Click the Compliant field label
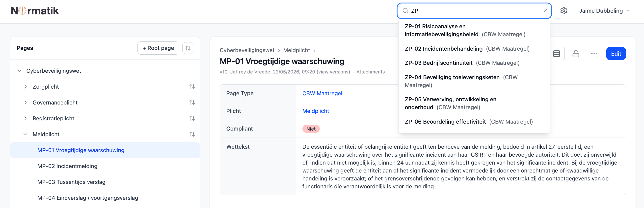The height and width of the screenshot is (208, 644). point(240,129)
